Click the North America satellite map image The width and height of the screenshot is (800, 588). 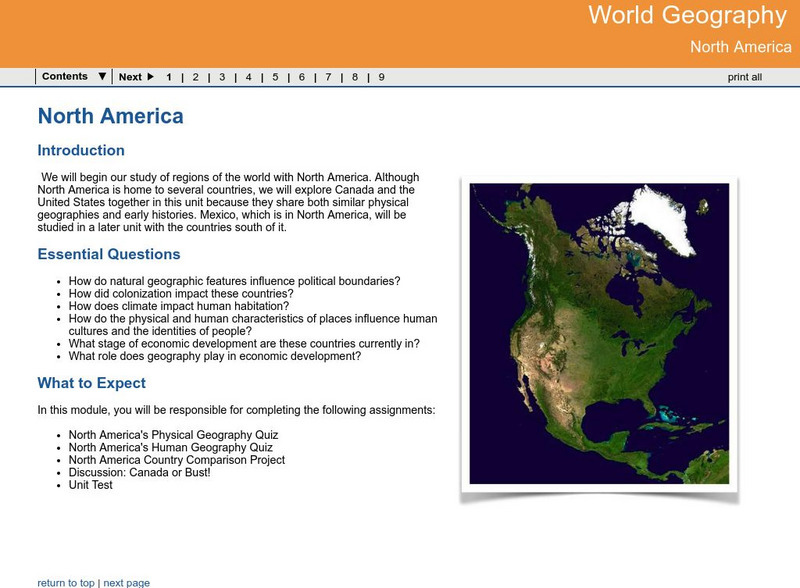(x=599, y=333)
